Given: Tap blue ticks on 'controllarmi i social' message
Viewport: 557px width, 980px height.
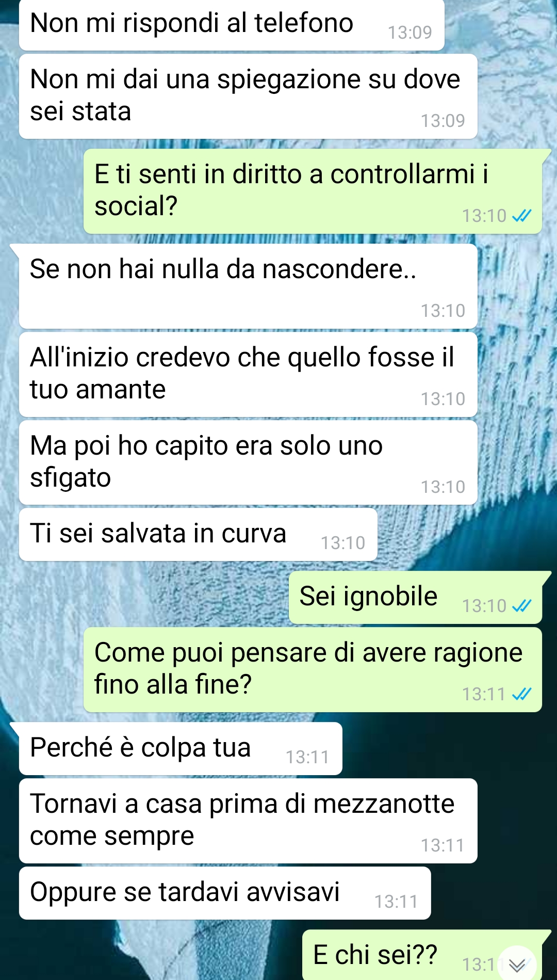Looking at the screenshot, I should tap(521, 216).
